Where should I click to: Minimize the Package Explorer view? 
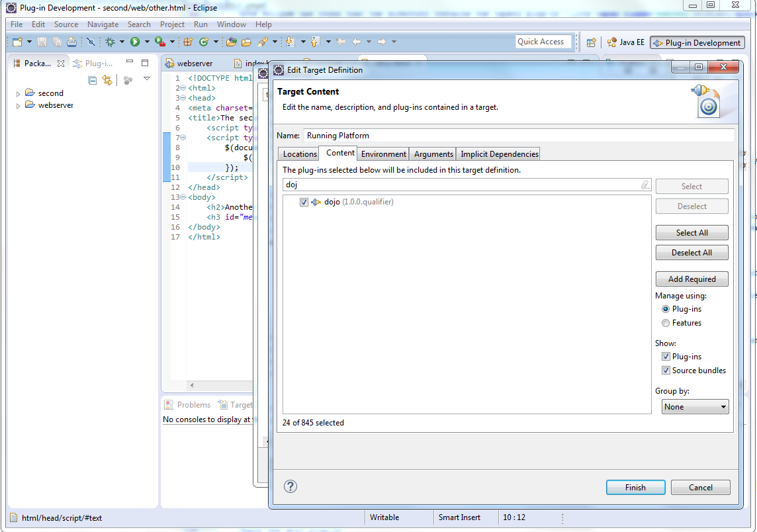tap(130, 62)
